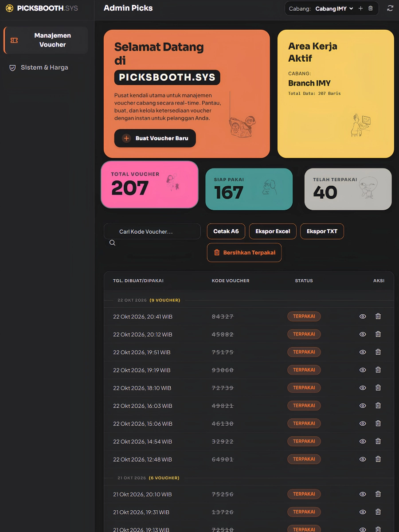Delete voucher 64901 with trash icon
The image size is (399, 532).
click(x=378, y=459)
